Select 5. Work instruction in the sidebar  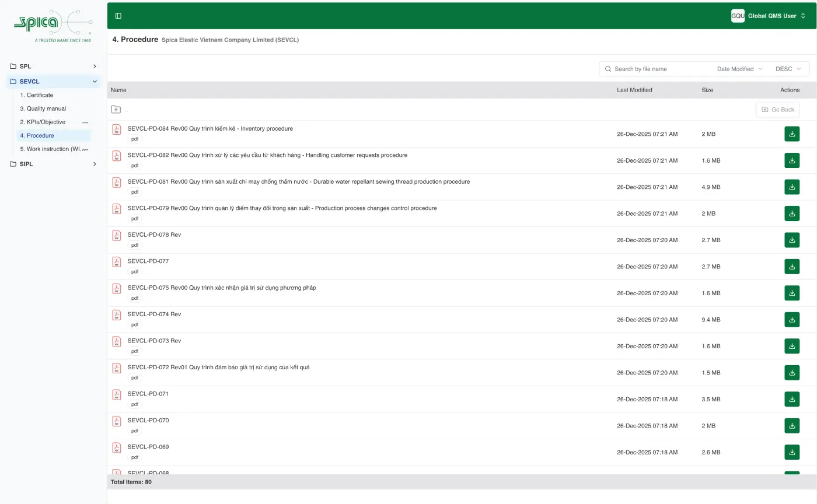pyautogui.click(x=53, y=149)
